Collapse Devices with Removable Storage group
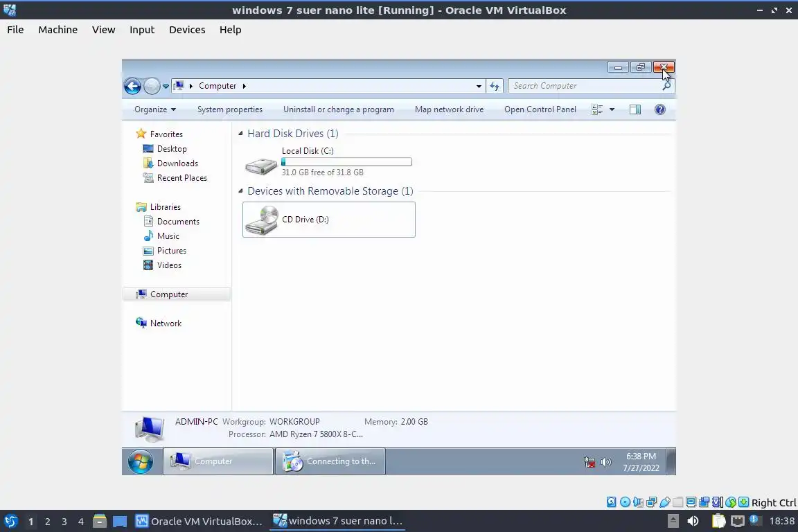 [x=241, y=191]
